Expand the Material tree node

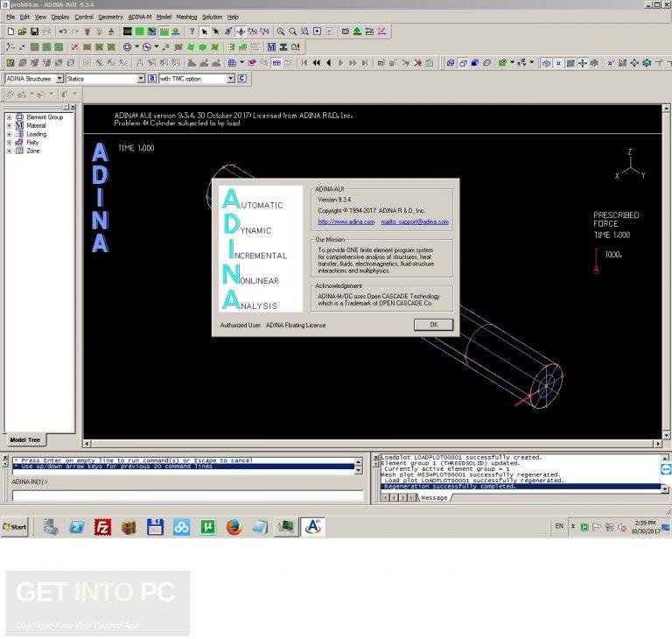9,126
